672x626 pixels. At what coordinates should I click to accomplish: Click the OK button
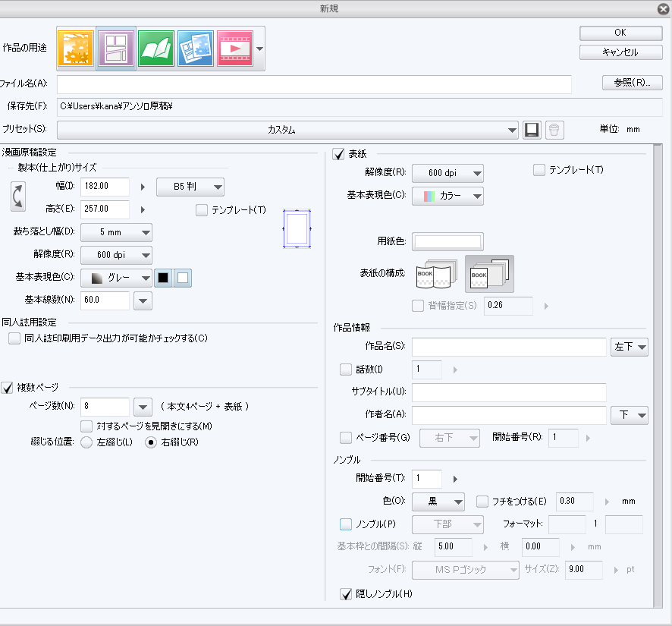pyautogui.click(x=620, y=33)
